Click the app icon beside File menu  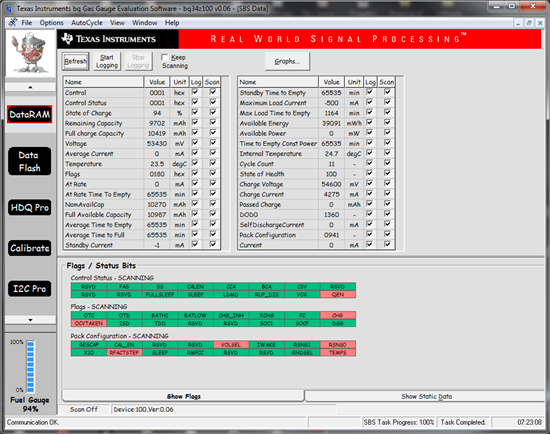13,23
